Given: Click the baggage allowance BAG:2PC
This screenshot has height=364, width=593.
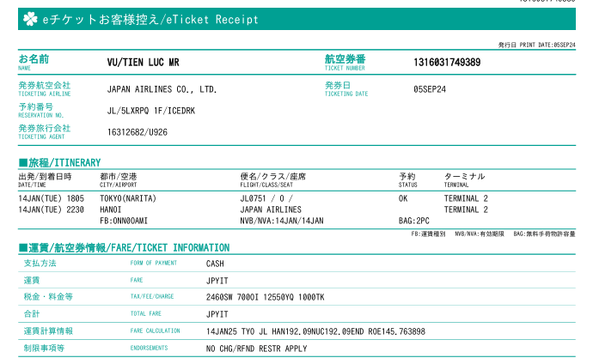Looking at the screenshot, I should point(414,221).
